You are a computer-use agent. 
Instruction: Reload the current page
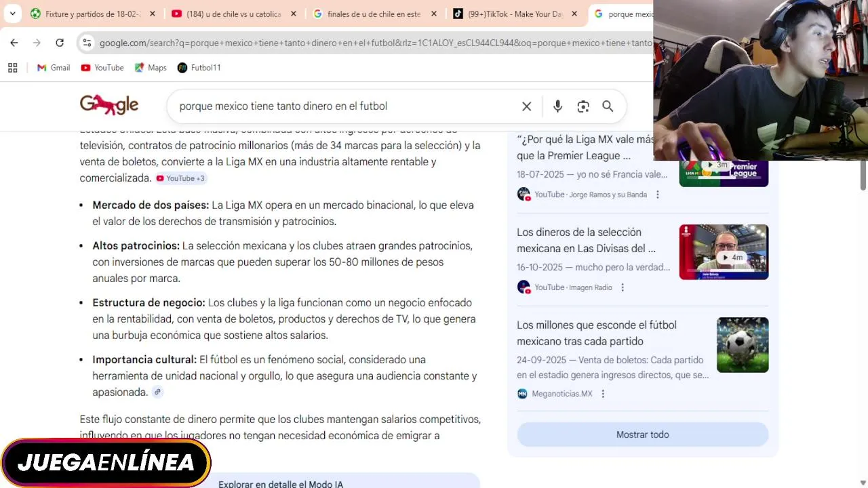click(x=60, y=43)
